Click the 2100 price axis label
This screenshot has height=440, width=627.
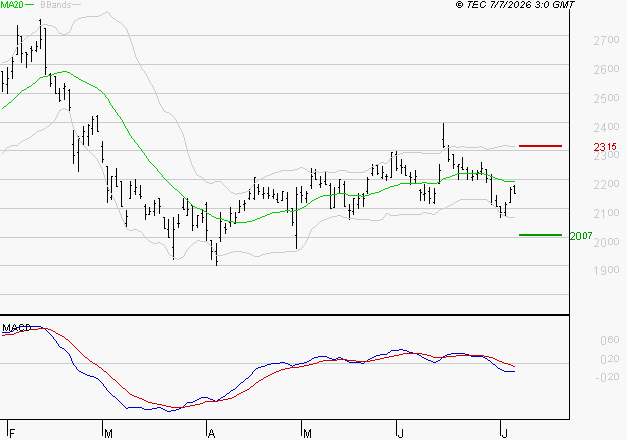pyautogui.click(x=606, y=213)
